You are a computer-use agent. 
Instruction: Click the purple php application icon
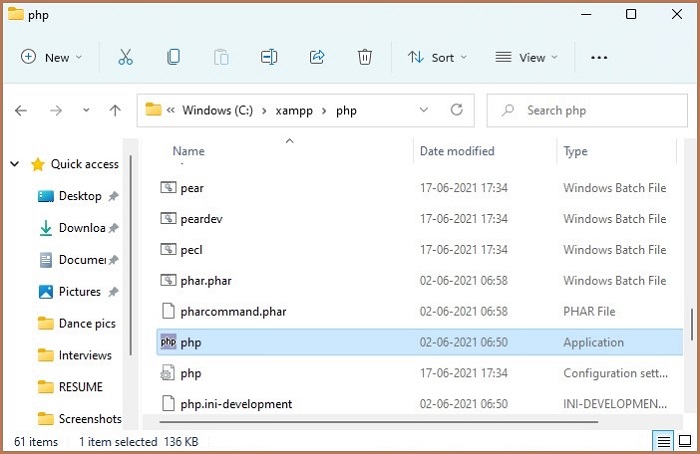tap(168, 342)
